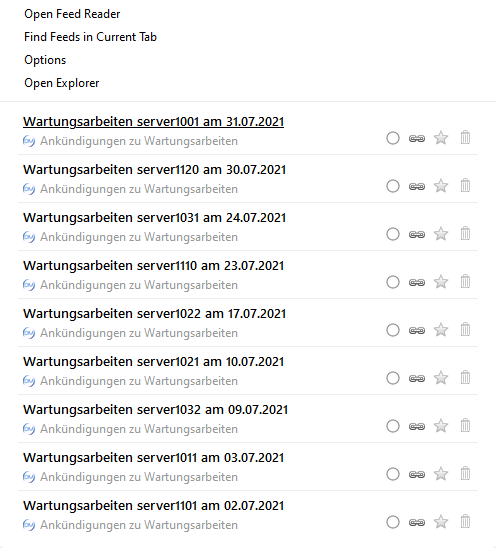The height and width of the screenshot is (548, 496).
Task: Select Open Explorer menu item
Action: [x=62, y=83]
